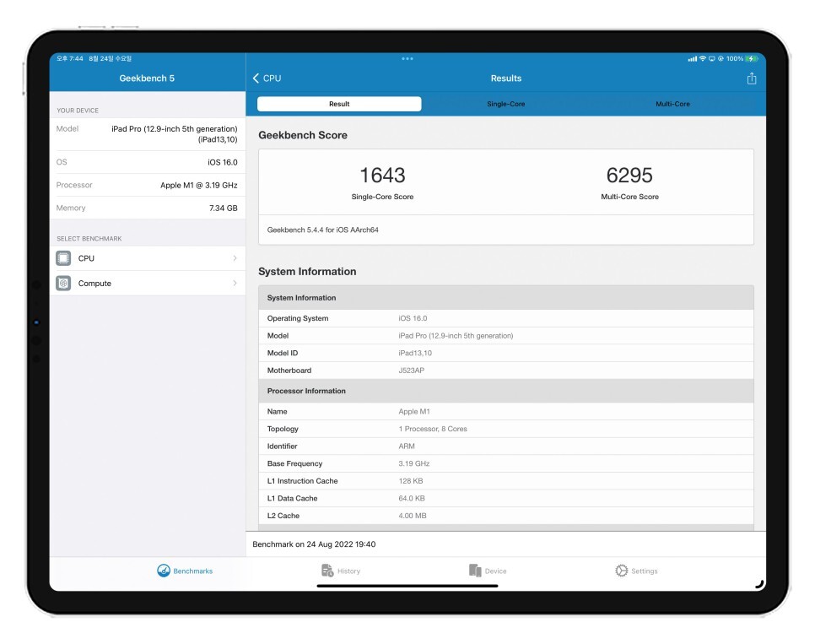Open the Settings tab label
The height and width of the screenshot is (644, 815).
(645, 571)
